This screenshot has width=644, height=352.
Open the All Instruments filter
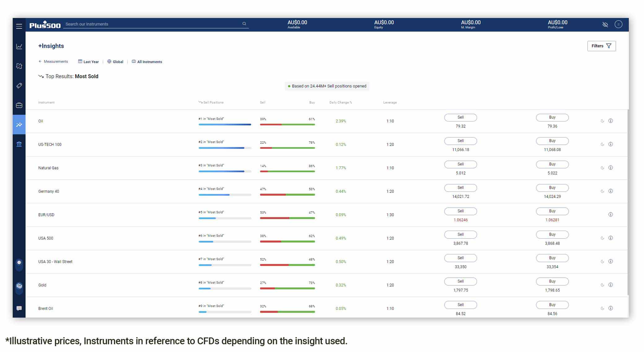click(147, 61)
